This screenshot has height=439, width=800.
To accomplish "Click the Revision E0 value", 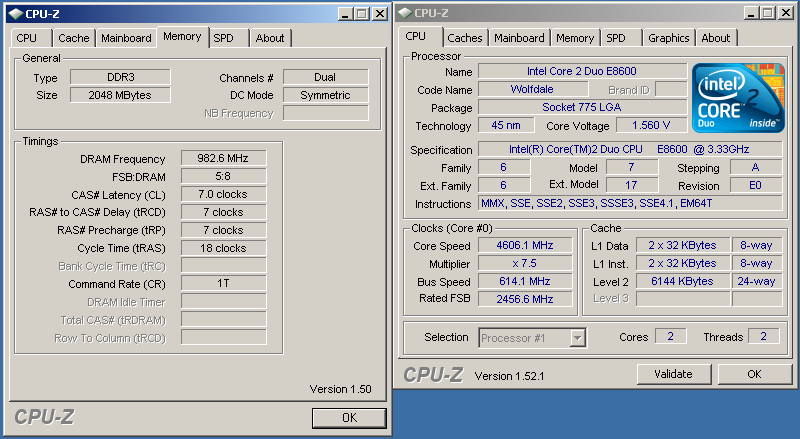I will (756, 185).
